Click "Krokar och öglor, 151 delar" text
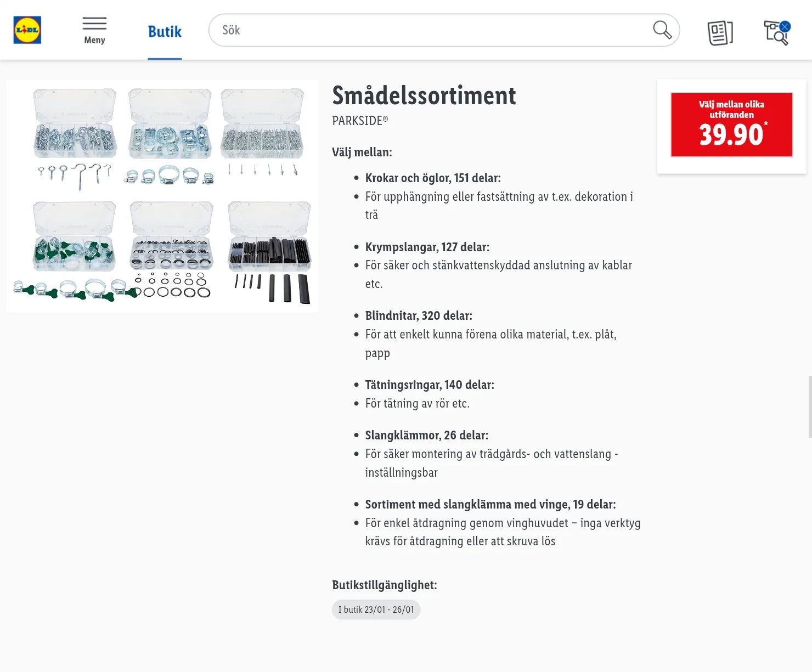812x672 pixels. pos(433,178)
